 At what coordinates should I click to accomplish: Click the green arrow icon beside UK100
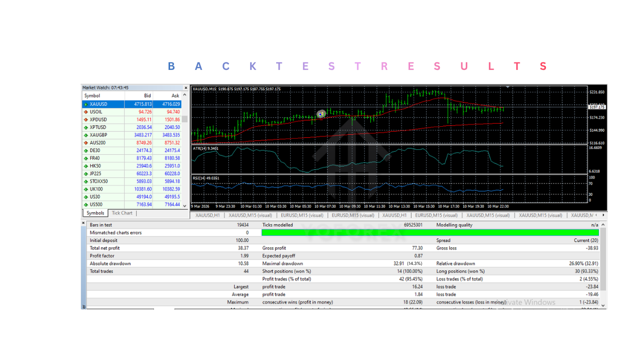86,189
